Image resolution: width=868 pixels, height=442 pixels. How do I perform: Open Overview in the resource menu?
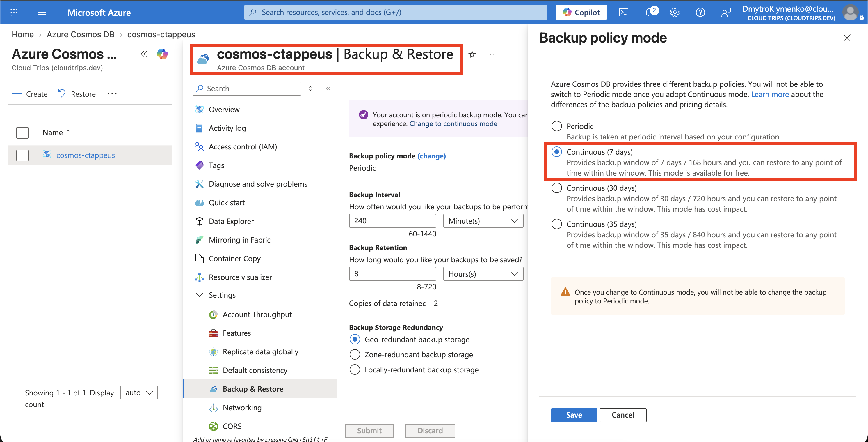click(x=224, y=109)
